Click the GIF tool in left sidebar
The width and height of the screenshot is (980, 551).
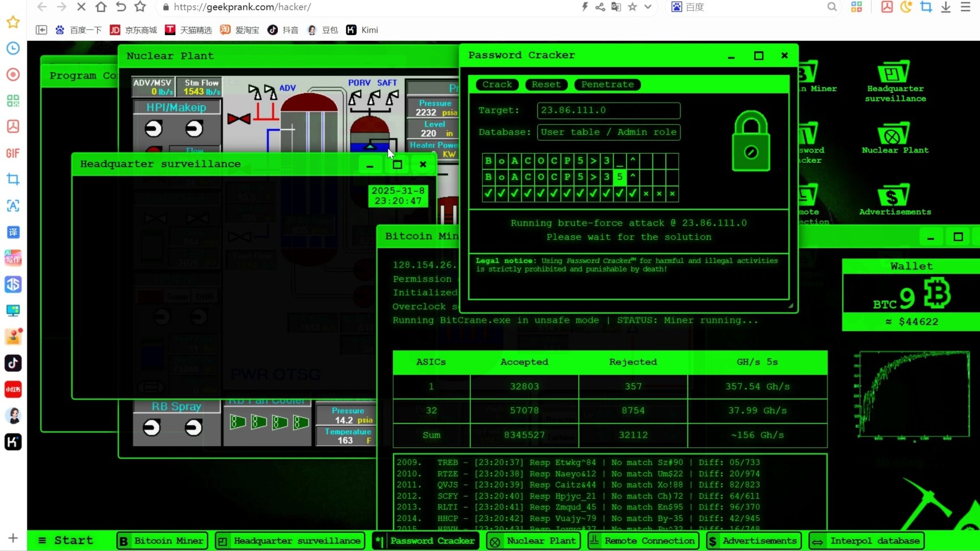tap(13, 153)
